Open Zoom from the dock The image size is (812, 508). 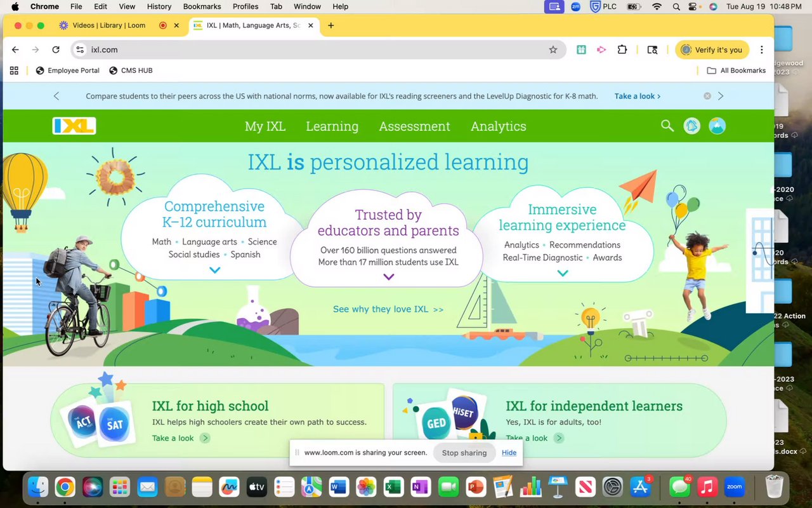(x=734, y=487)
